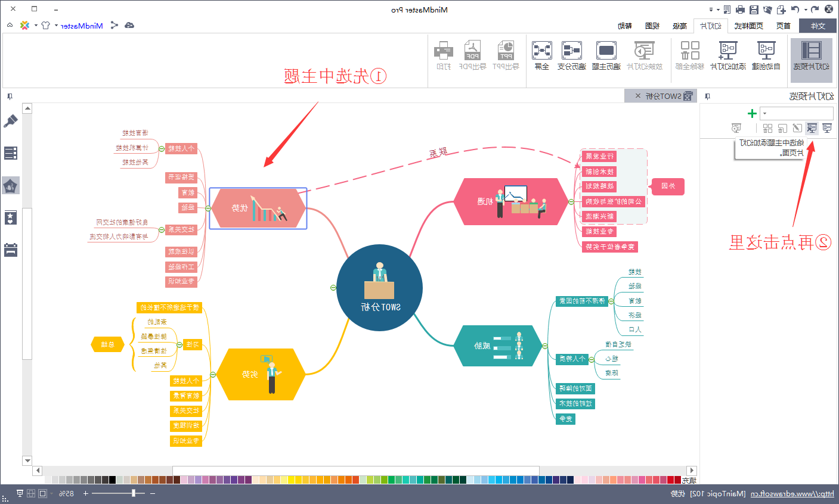This screenshot has height=504, width=839.
Task: Open the 文件 menu tab
Action: point(818,26)
